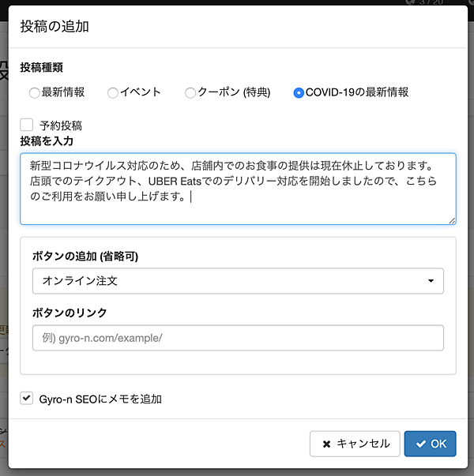The width and height of the screenshot is (474, 476).
Task: Pick the COVID-19の最新情報 radio button
Action: 299,93
